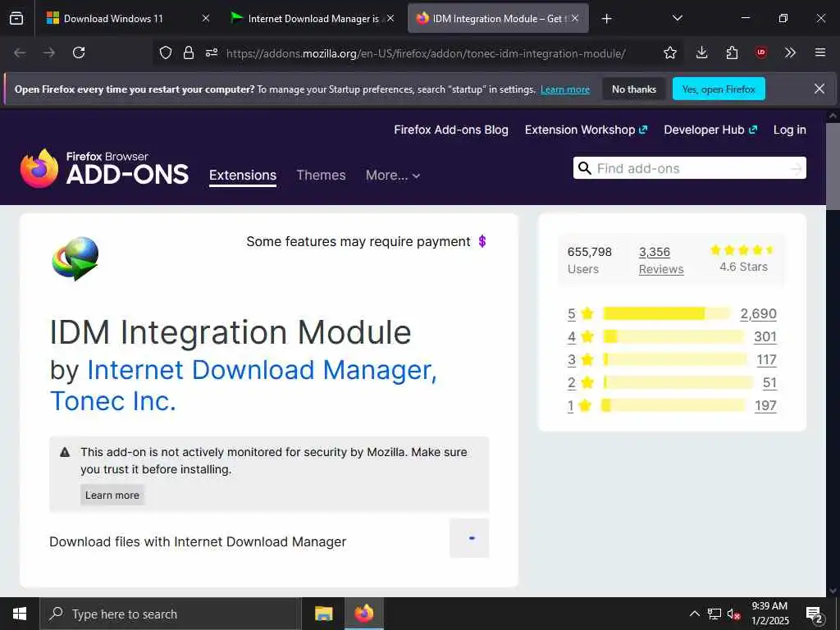The image size is (840, 630).
Task: Expand the More... dropdown menu
Action: tap(393, 176)
